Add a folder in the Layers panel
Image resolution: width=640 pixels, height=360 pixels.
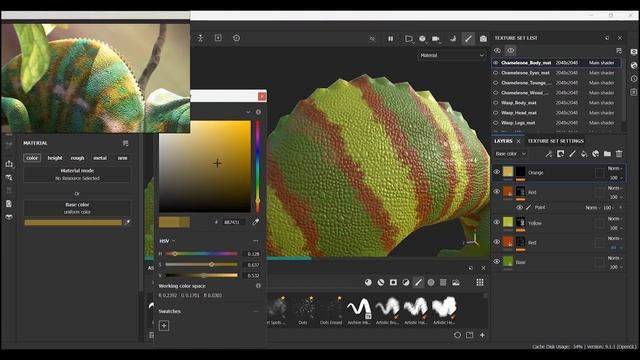pos(607,154)
